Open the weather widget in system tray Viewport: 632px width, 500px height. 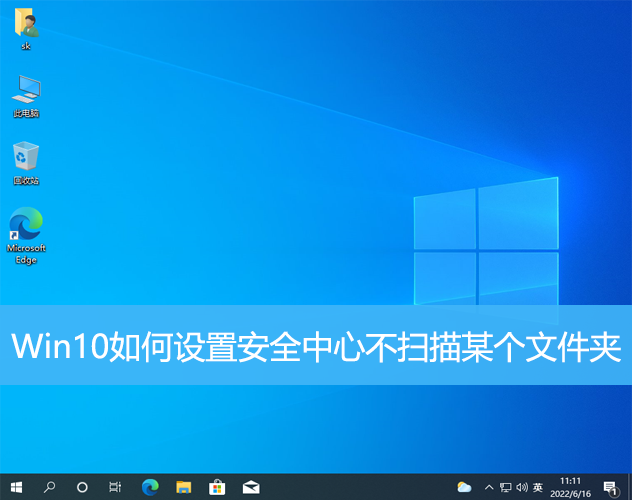coord(464,487)
